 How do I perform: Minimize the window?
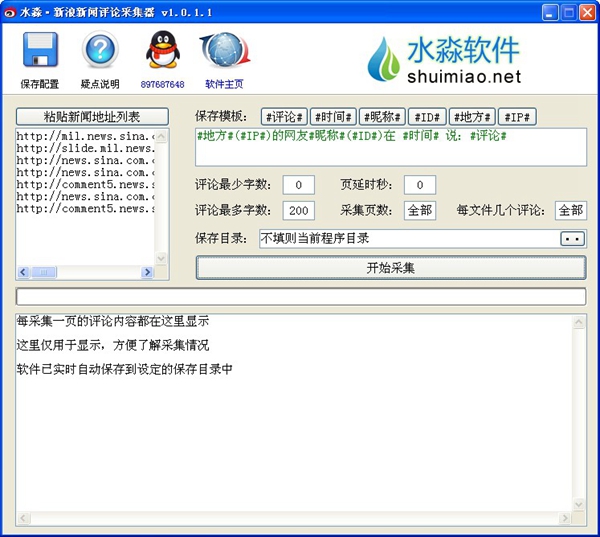550,13
